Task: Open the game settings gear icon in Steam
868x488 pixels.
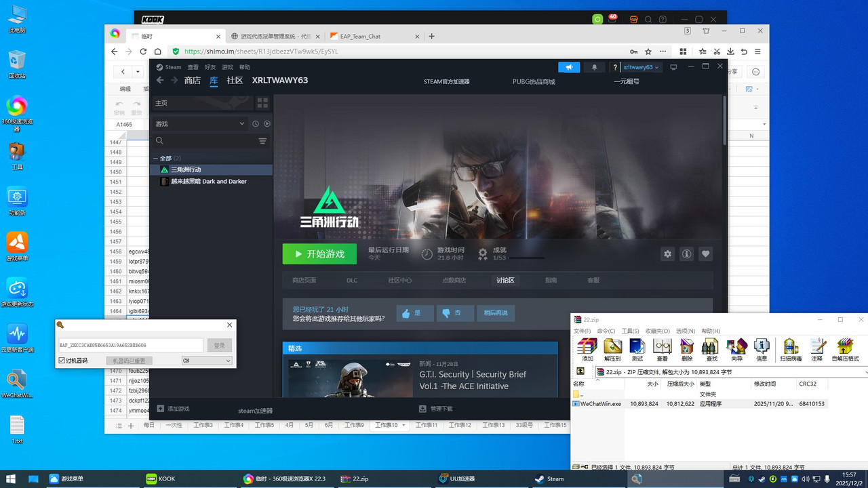Action: [x=667, y=253]
